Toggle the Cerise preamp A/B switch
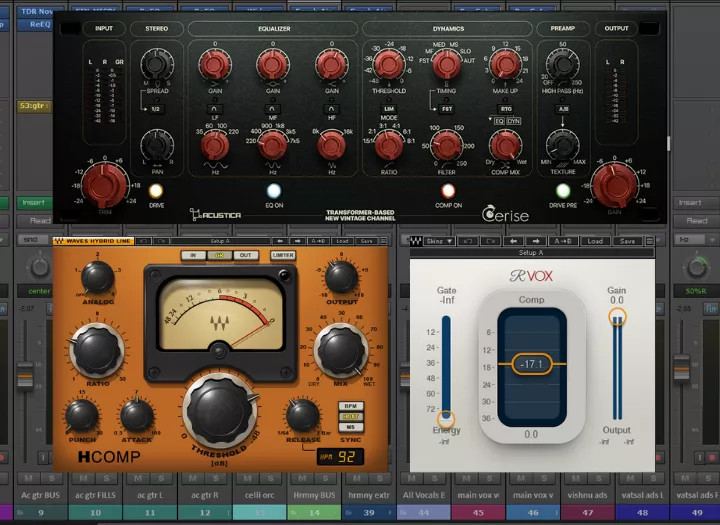This screenshot has width=720, height=525. (x=562, y=109)
